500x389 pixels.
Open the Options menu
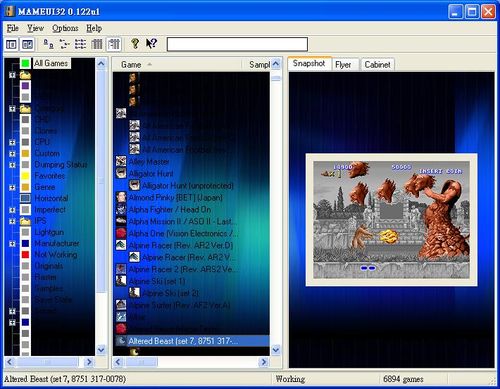click(x=65, y=28)
